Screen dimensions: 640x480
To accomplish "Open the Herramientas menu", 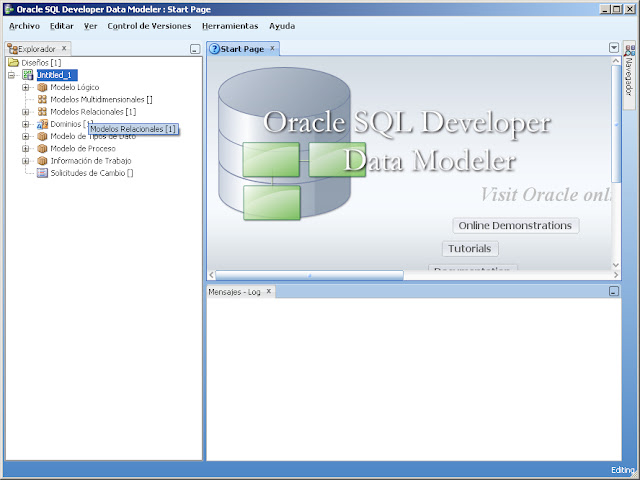I will (230, 26).
